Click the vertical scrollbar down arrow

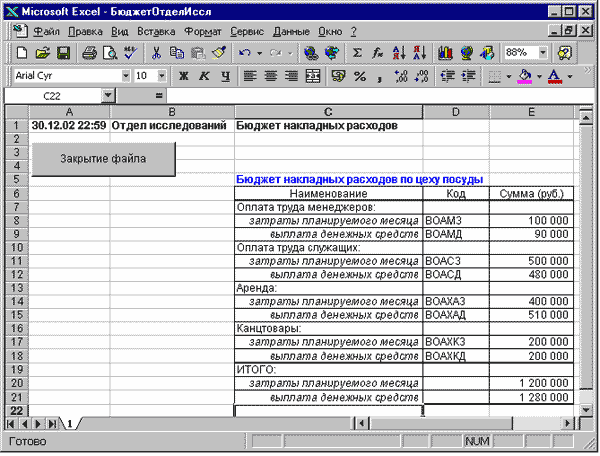[x=586, y=410]
